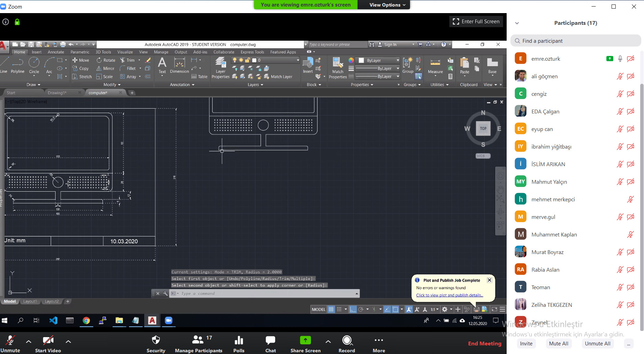Click the Rotate tool
Viewport: 644px width, 354px height.
click(106, 60)
